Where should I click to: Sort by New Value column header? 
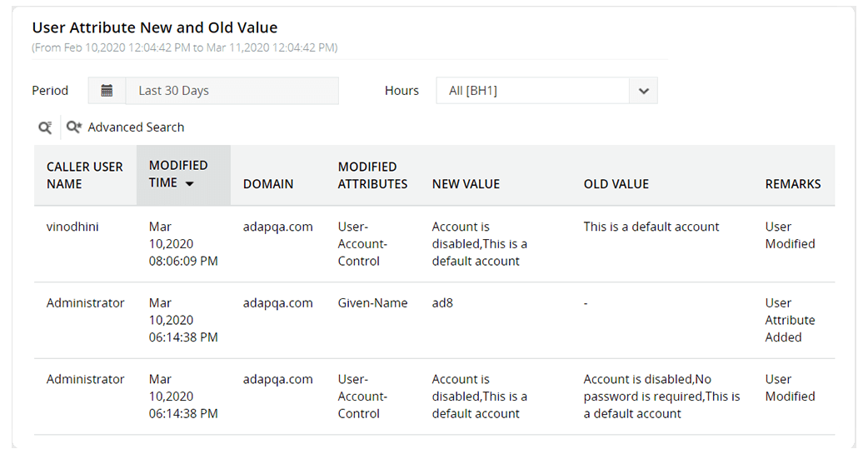(x=466, y=184)
